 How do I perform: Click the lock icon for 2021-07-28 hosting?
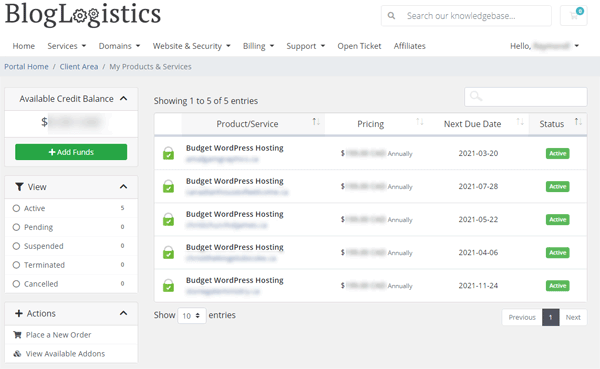pos(168,186)
